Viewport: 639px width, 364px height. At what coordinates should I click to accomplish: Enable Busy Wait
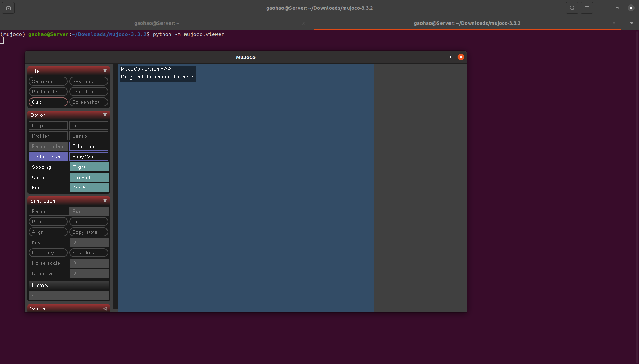89,157
